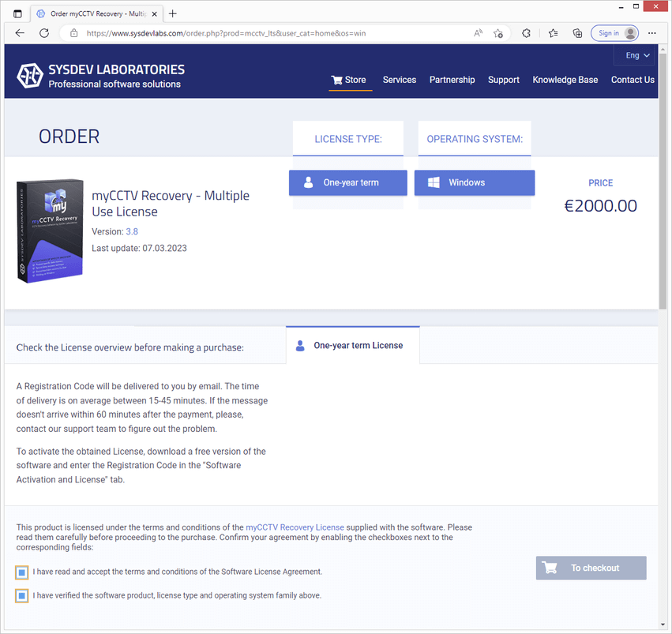Open the One-year term license type selector
Viewport: 672px width, 634px height.
tap(348, 182)
